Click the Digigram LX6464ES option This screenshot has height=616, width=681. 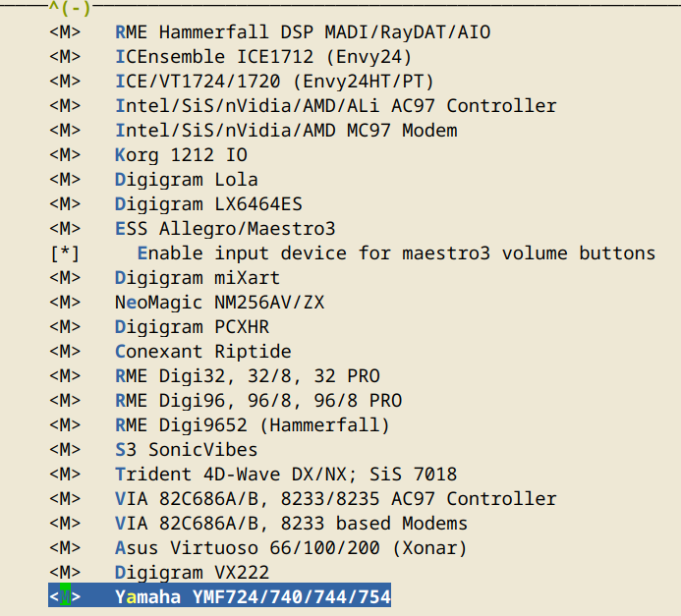(208, 204)
